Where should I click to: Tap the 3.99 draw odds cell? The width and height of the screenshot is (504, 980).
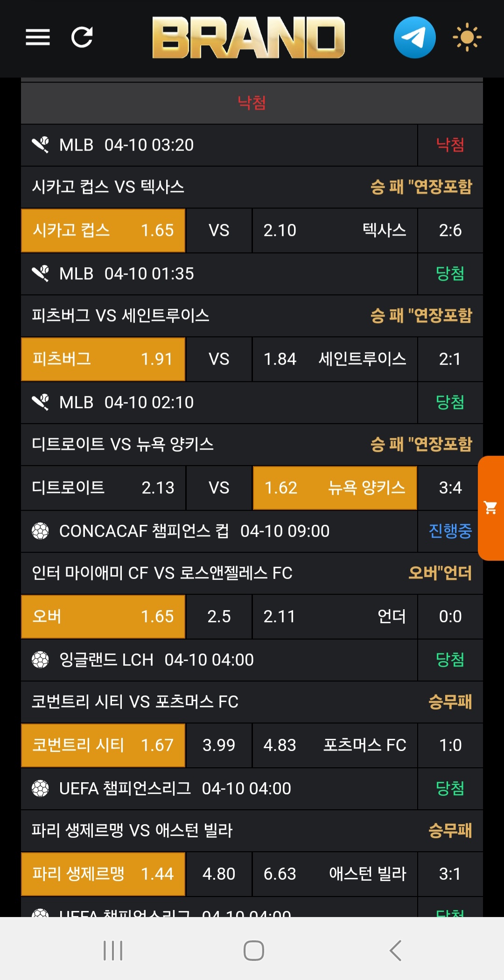[x=219, y=745]
